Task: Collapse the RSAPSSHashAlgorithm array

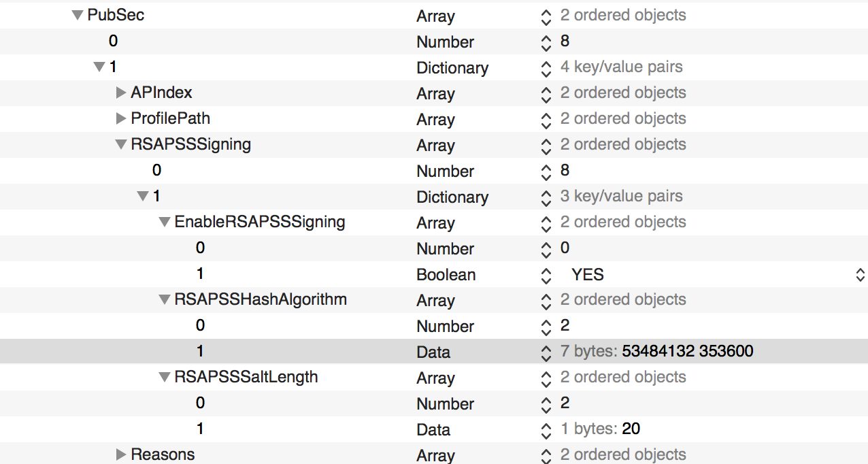Action: coord(165,299)
